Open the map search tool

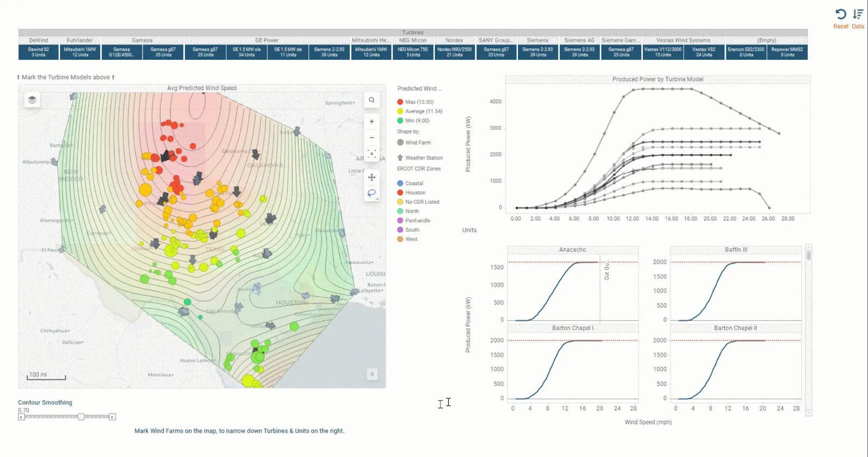tap(372, 100)
